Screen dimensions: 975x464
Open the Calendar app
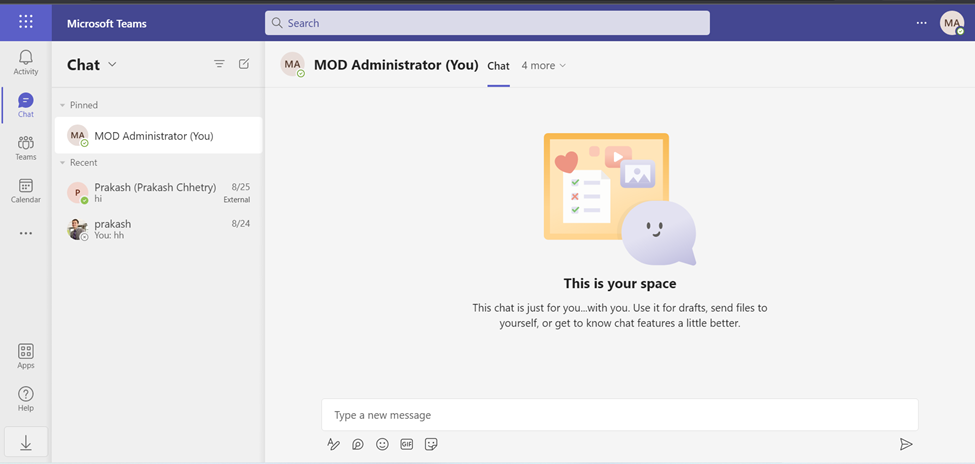(25, 191)
